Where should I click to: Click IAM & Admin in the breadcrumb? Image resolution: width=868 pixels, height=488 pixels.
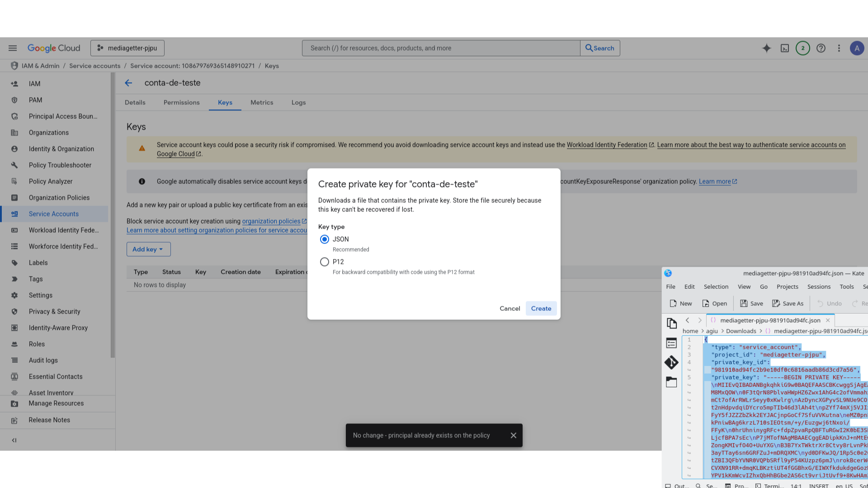[40, 66]
